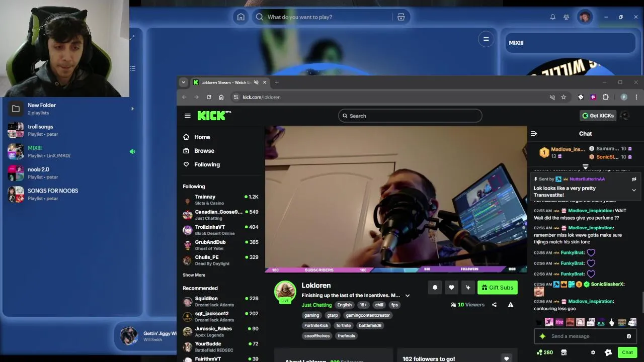The height and width of the screenshot is (362, 644).
Task: Bookmark this page with the star icon
Action: coord(563,97)
